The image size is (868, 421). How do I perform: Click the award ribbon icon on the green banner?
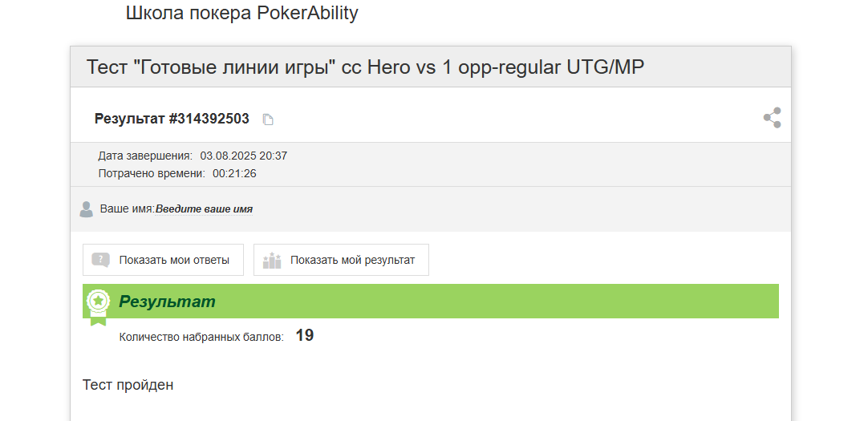pyautogui.click(x=98, y=307)
